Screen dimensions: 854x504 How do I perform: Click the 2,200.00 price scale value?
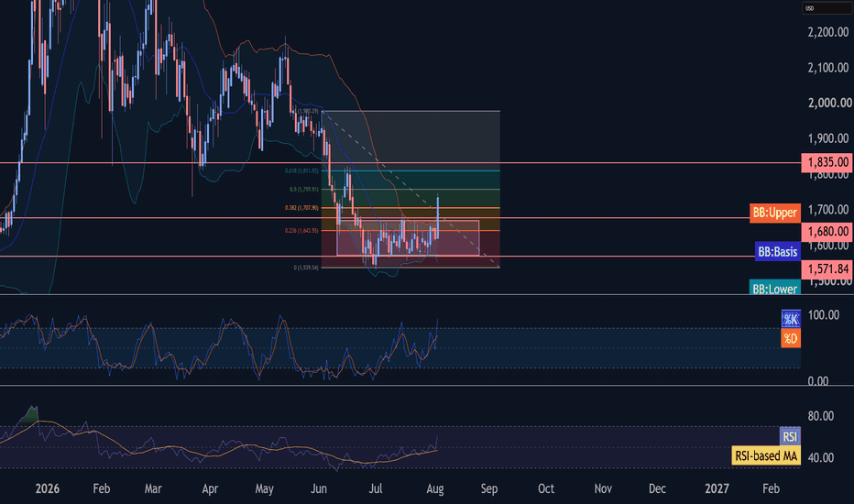click(827, 32)
